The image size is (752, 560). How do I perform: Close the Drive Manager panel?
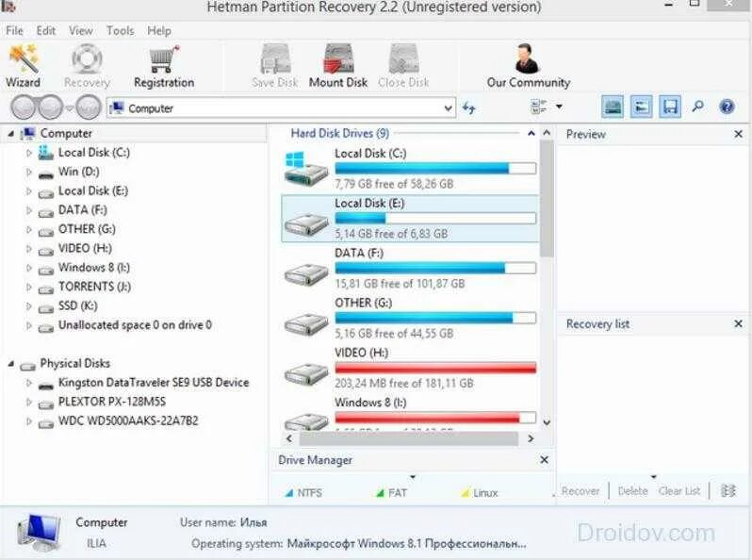(544, 460)
